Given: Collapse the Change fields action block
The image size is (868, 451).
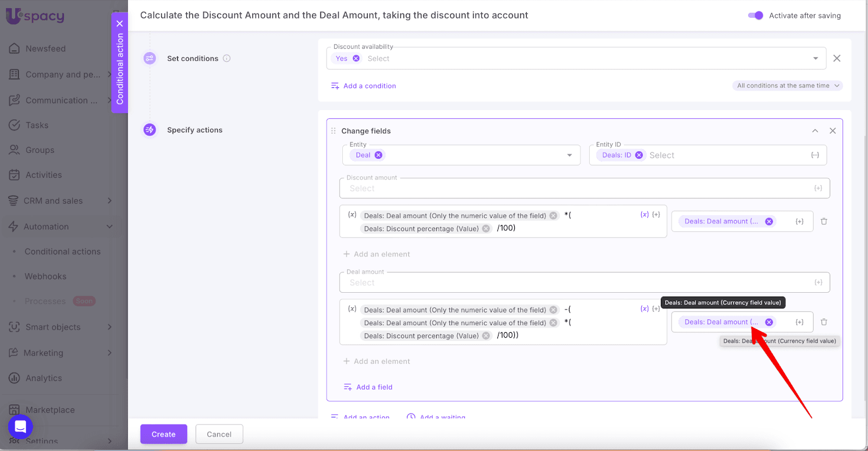Looking at the screenshot, I should 815,131.
